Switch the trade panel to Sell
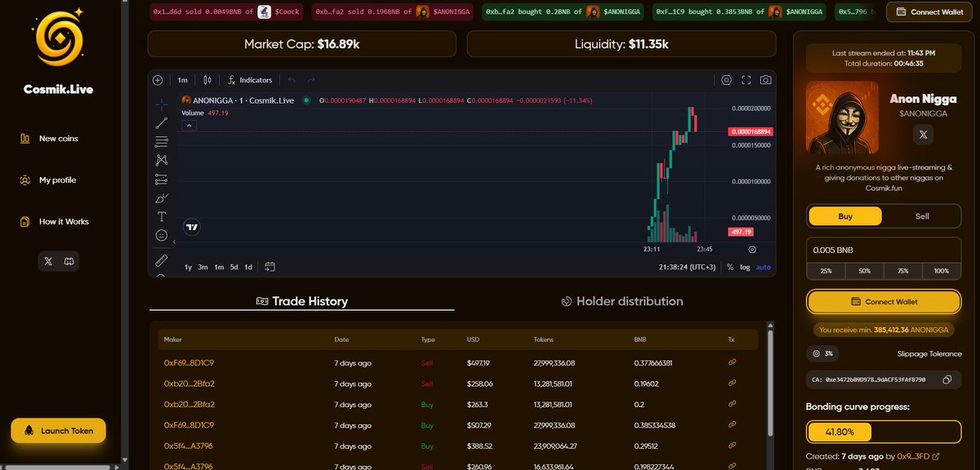 [922, 216]
